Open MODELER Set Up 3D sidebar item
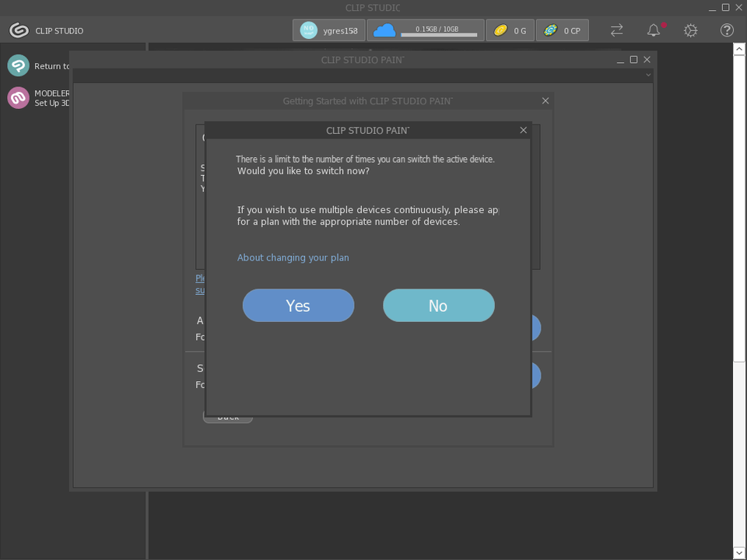747x560 pixels. tap(38, 98)
